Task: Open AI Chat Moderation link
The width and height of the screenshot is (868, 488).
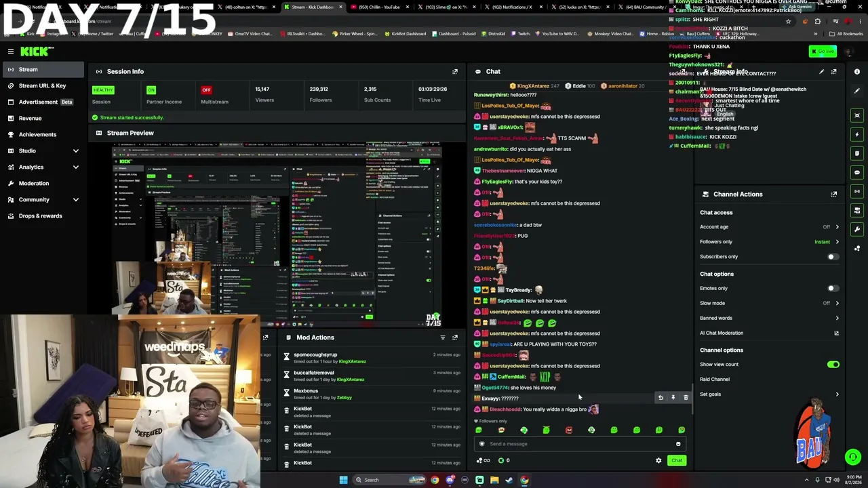Action: click(x=770, y=333)
